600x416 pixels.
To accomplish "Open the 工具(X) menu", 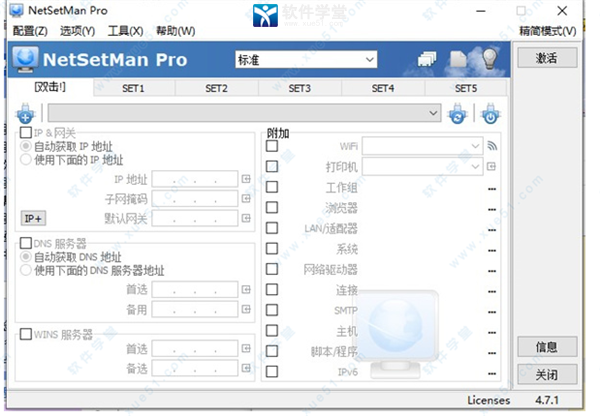I will point(126,31).
